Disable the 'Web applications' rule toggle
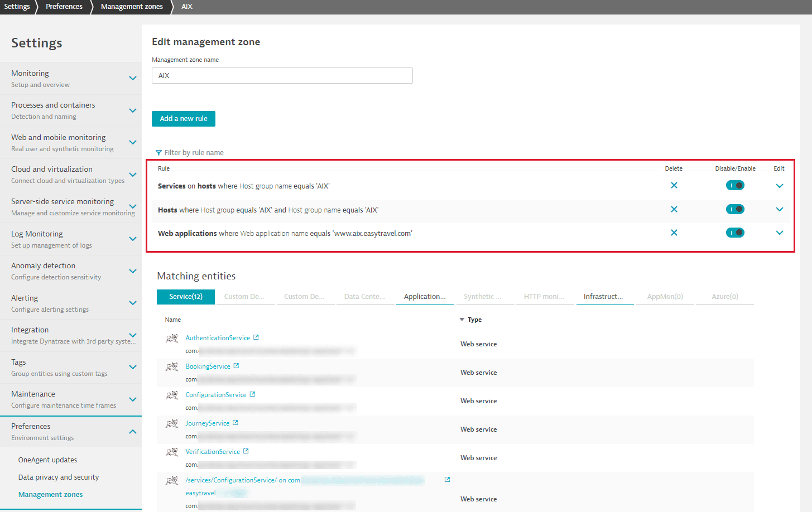This screenshot has width=812, height=512. [x=735, y=232]
